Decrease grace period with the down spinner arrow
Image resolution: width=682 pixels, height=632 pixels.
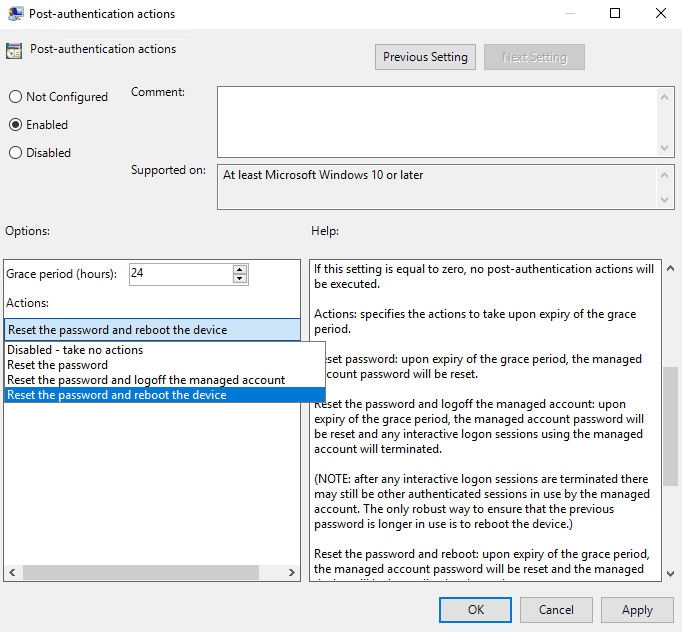point(240,279)
